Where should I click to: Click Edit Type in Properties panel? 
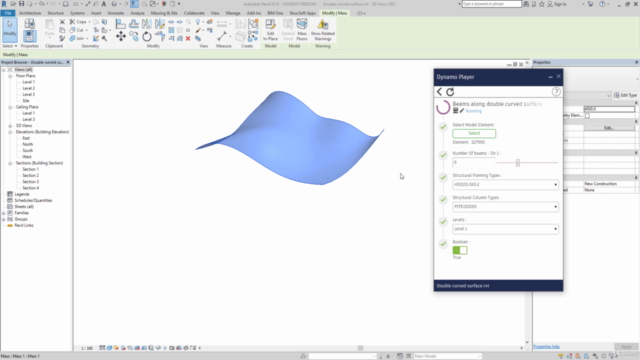(625, 95)
